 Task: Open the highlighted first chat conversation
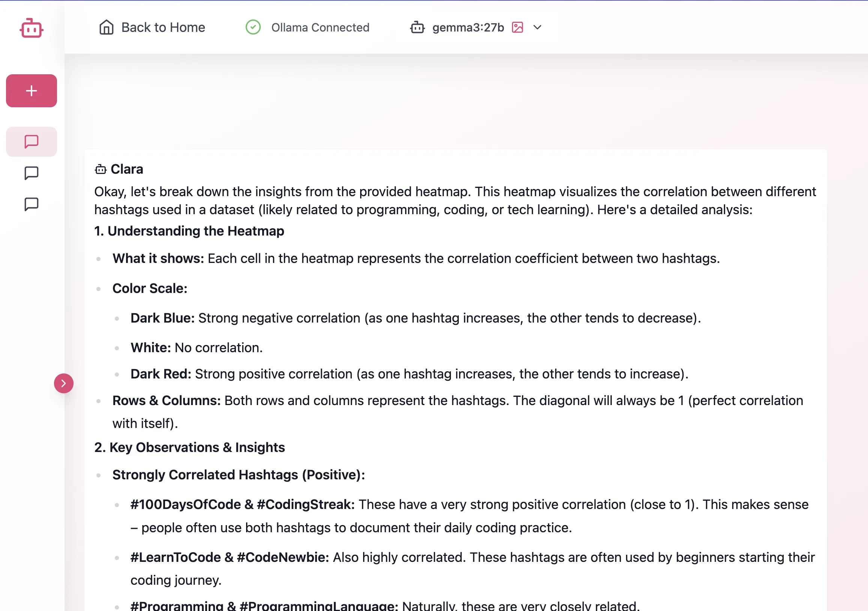[x=32, y=142]
